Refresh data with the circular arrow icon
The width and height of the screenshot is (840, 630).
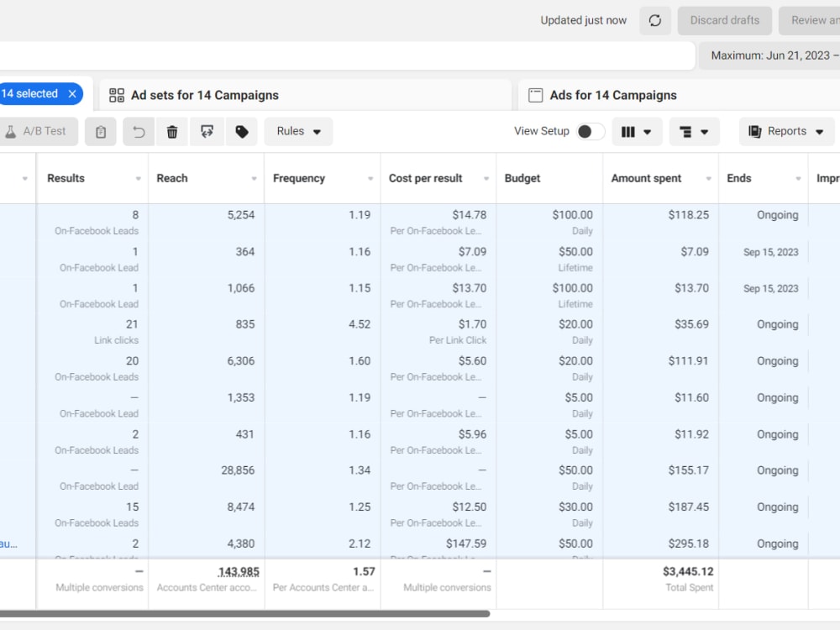[655, 20]
